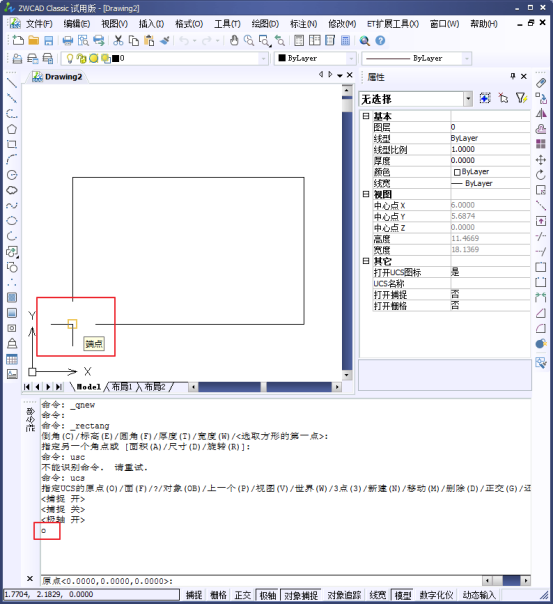Open the Undo history dropdown arrow
Viewport: 554px width, 605px height.
click(x=194, y=41)
